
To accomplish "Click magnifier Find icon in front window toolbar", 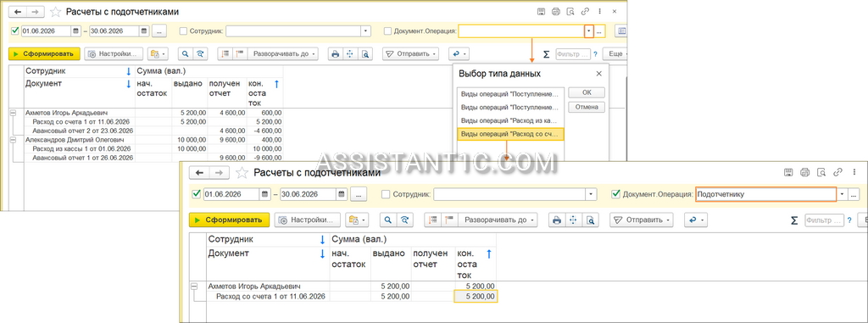I will click(388, 220).
